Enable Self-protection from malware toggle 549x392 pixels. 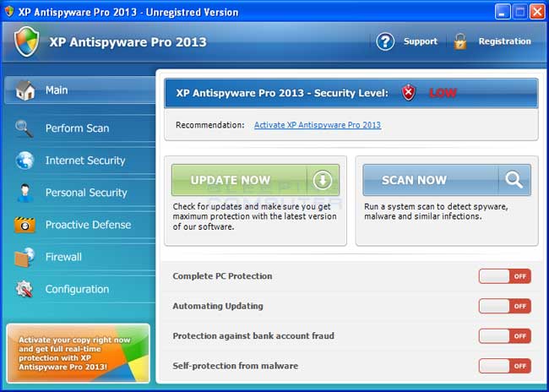[x=504, y=366]
